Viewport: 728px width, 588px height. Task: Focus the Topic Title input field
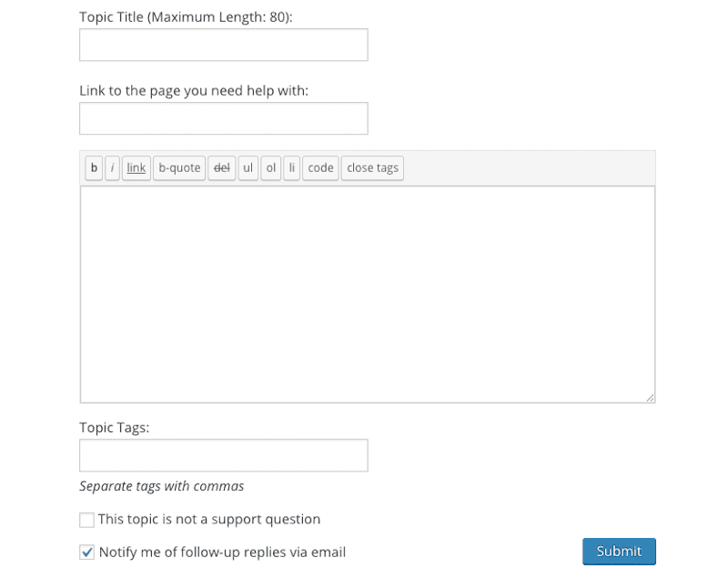click(223, 45)
